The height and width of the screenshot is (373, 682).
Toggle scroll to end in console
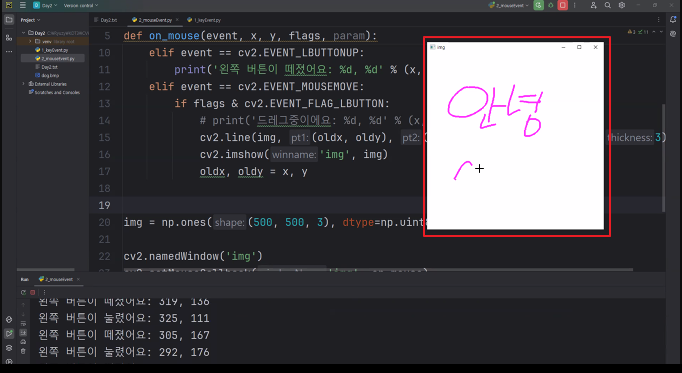(x=23, y=333)
